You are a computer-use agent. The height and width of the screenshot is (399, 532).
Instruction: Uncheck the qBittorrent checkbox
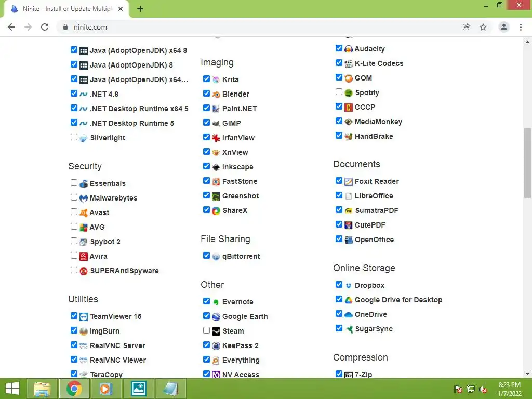coord(206,256)
